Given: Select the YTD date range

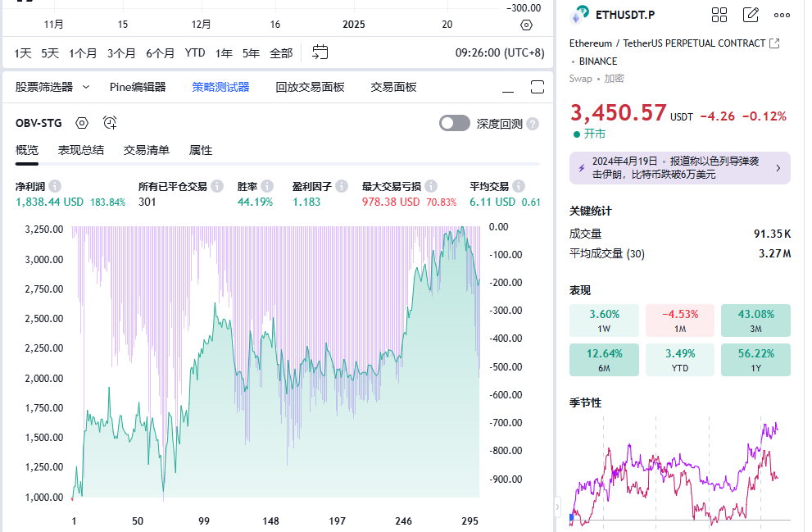Looking at the screenshot, I should pos(195,52).
